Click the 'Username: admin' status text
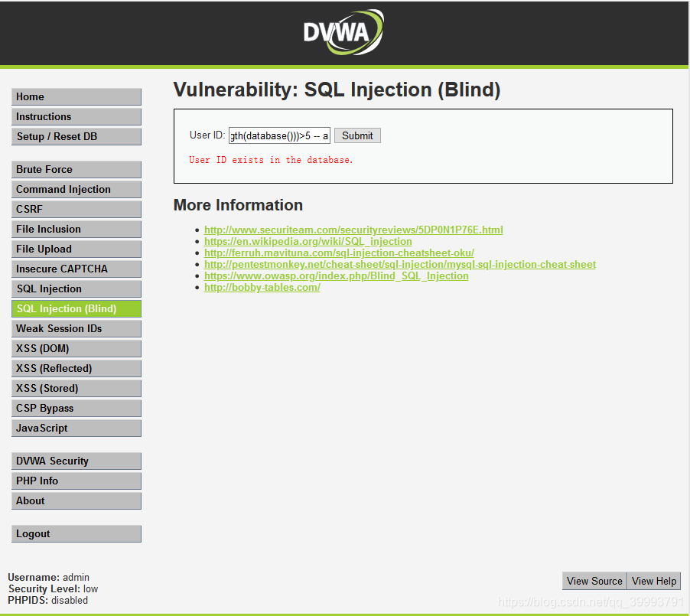The width and height of the screenshot is (690, 616). click(48, 577)
